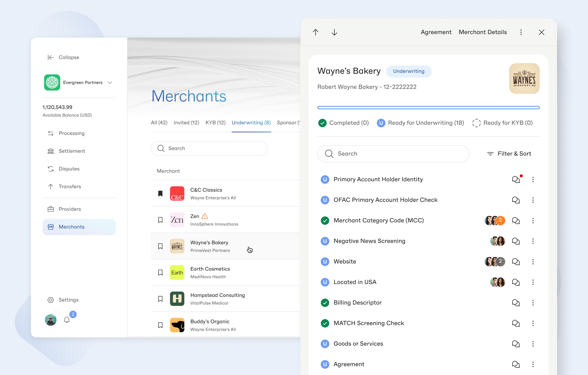Toggle bookmark for Hampstead Consulting
Screen dimensions: 588x375
pos(160,299)
